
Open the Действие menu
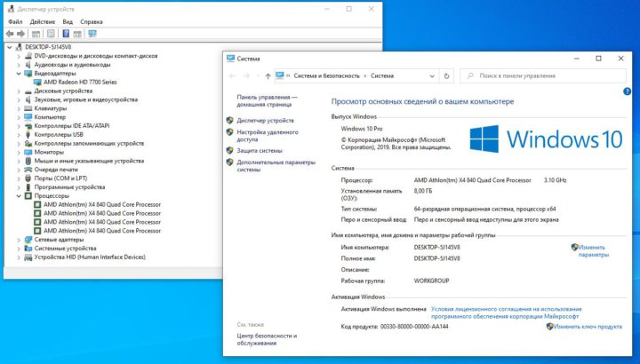coord(42,21)
